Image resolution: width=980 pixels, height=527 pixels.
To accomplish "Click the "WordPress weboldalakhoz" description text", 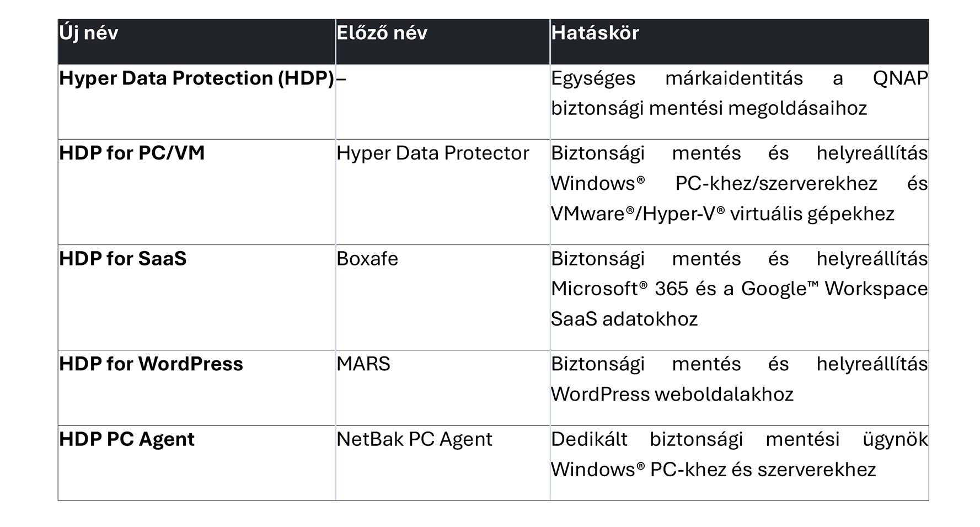I will click(x=672, y=394).
